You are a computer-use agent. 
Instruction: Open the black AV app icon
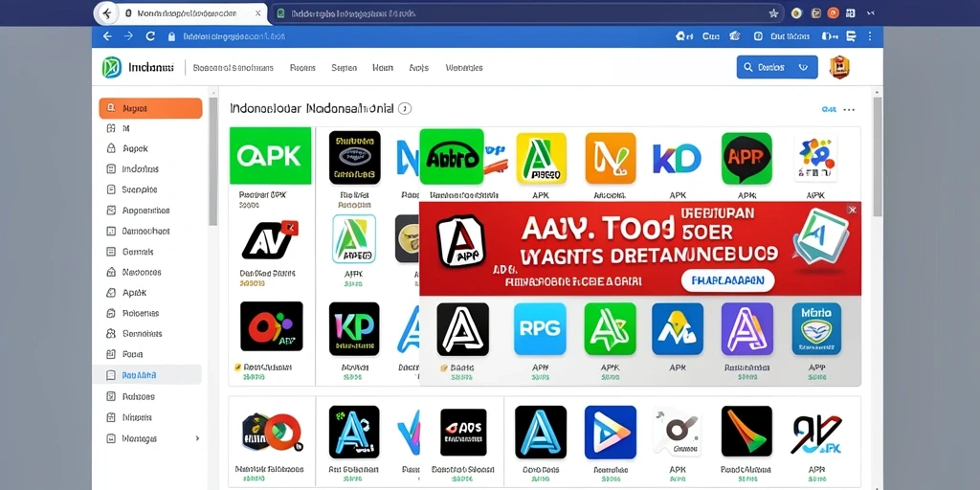[x=270, y=240]
